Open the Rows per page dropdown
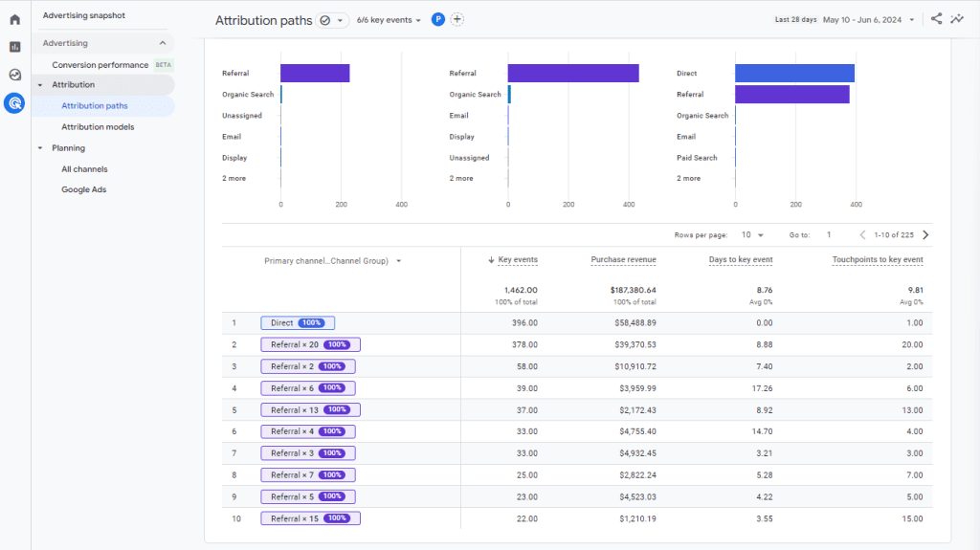The image size is (980, 550). tap(752, 235)
